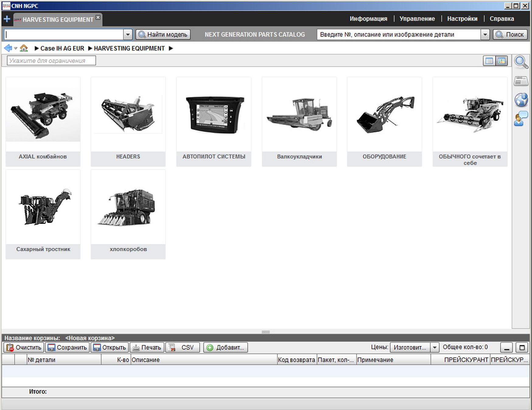Click the magnifying glass sidebar icon
Viewport: 532px width, 410px height.
pyautogui.click(x=521, y=62)
